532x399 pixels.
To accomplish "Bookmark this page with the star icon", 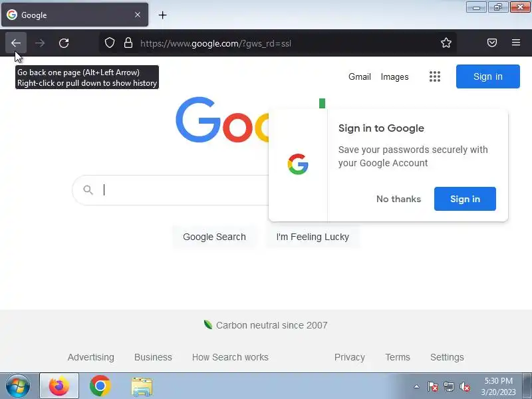I will 446,43.
